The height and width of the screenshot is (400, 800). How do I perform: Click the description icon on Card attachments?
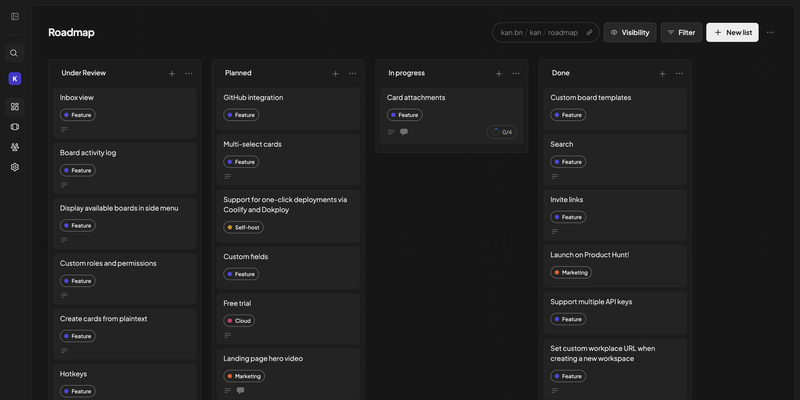[391, 132]
